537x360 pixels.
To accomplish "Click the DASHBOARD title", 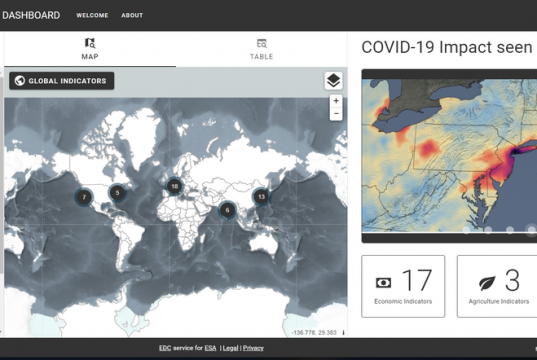I will 31,15.
